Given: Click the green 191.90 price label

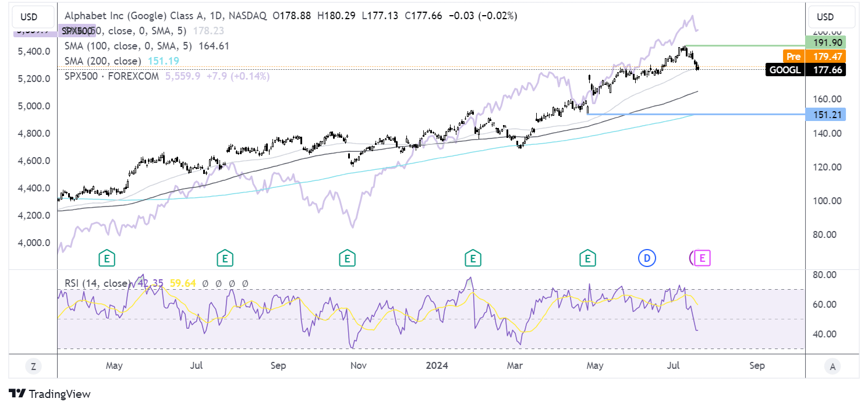Looking at the screenshot, I should click(826, 42).
